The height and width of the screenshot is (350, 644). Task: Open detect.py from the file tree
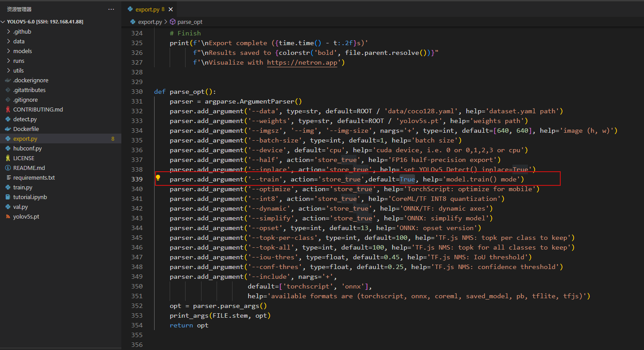click(61, 119)
